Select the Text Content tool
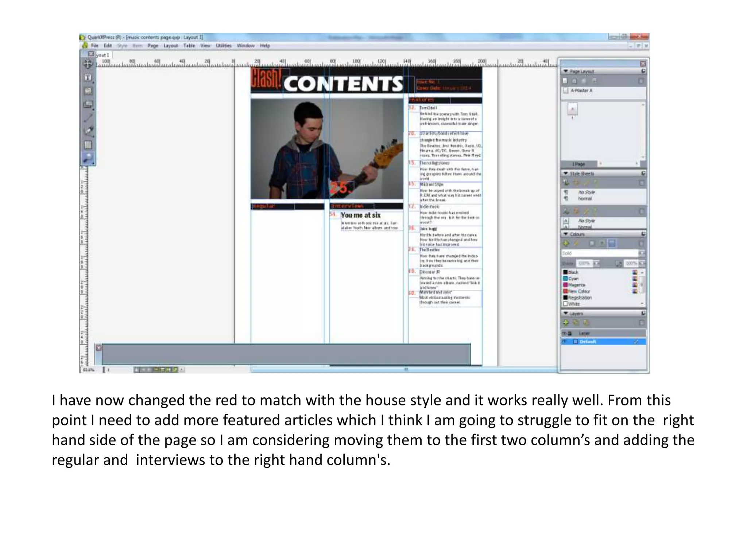The width and height of the screenshot is (747, 560). point(88,78)
